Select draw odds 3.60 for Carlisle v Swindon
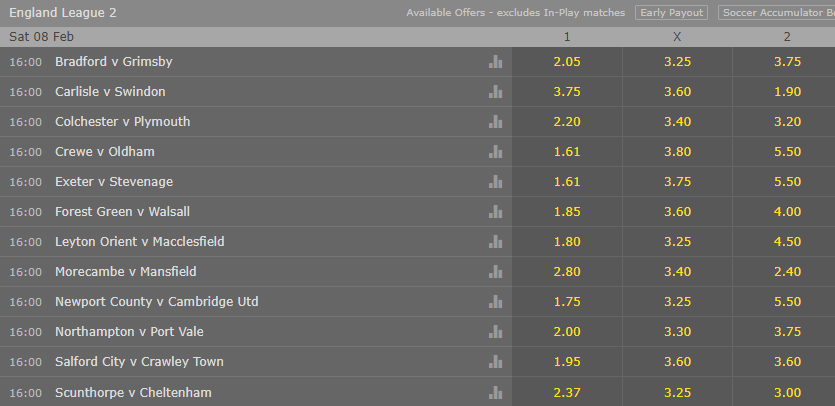The height and width of the screenshot is (406, 835). (677, 92)
